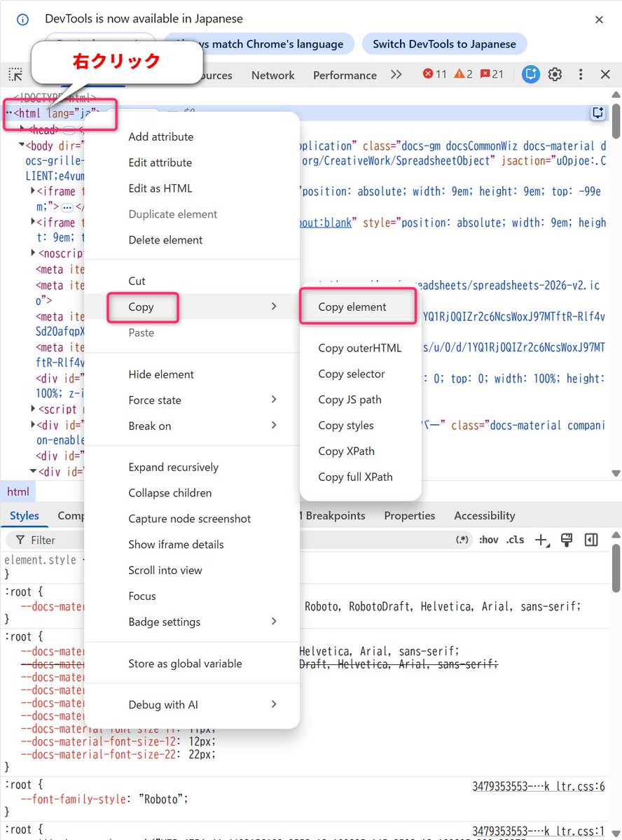Click the html breadcrumb
This screenshot has width=622, height=840.
coord(18,491)
